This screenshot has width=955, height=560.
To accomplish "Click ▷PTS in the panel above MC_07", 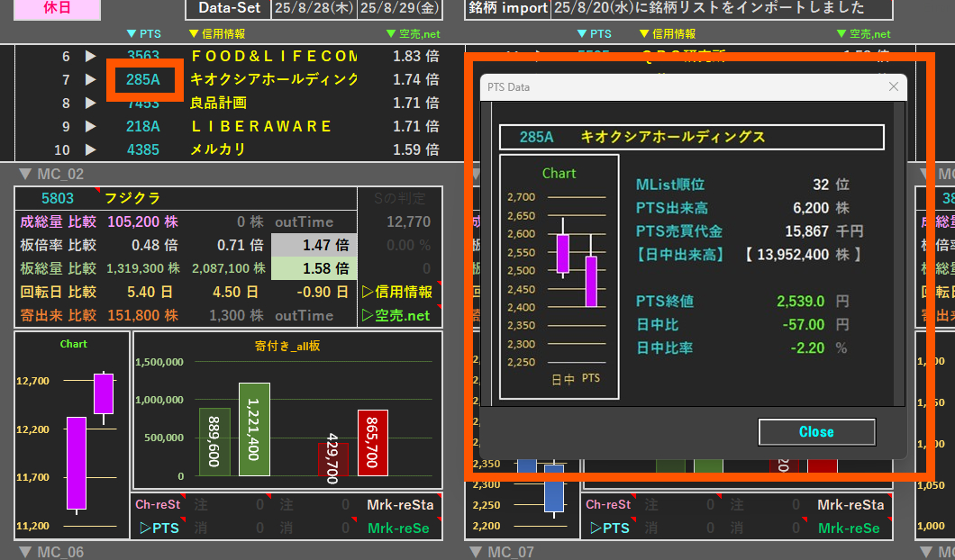I will pos(610,528).
